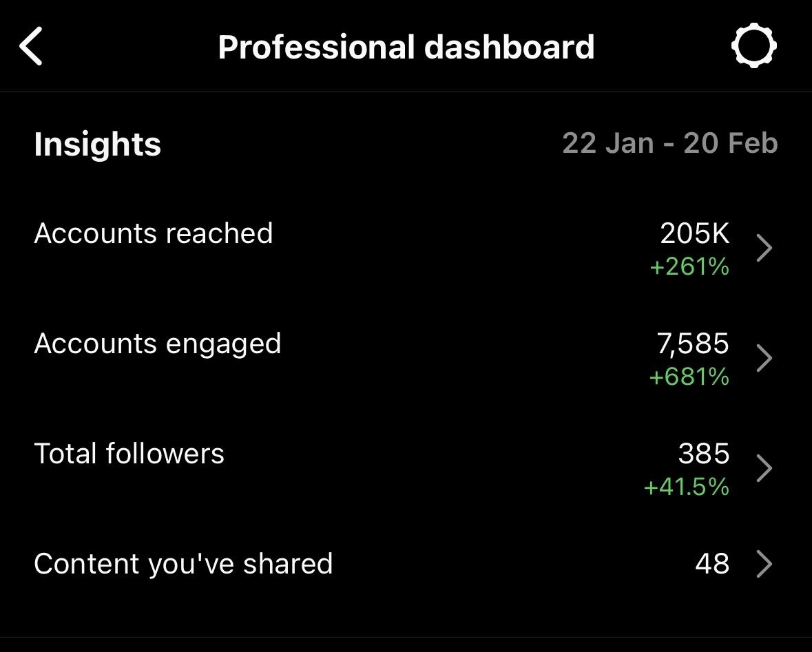Click the 48 shared content count
This screenshot has width=812, height=652.
click(x=712, y=564)
